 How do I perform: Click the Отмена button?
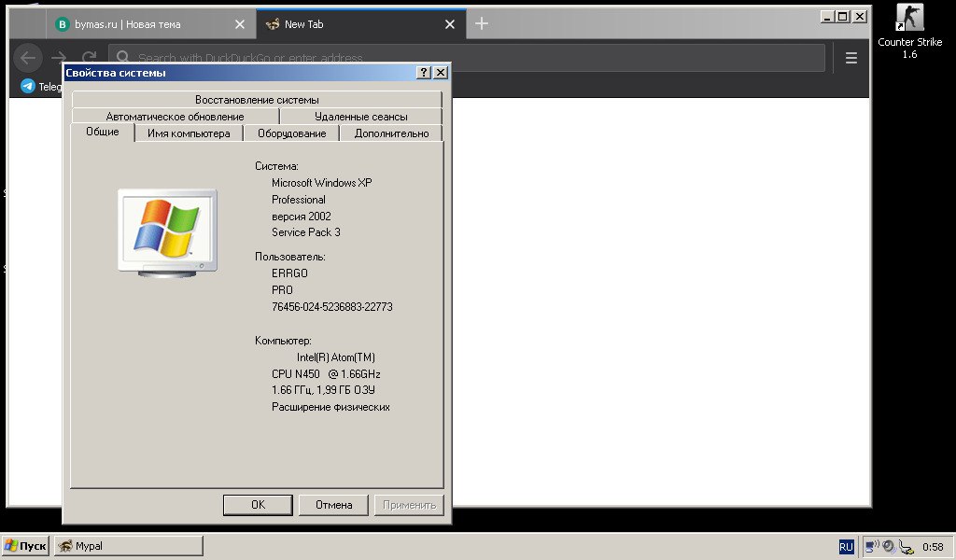pos(333,505)
